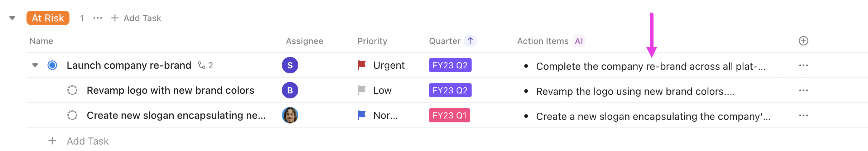
Task: Toggle status circle of Launch company re-brand
Action: pyautogui.click(x=52, y=65)
